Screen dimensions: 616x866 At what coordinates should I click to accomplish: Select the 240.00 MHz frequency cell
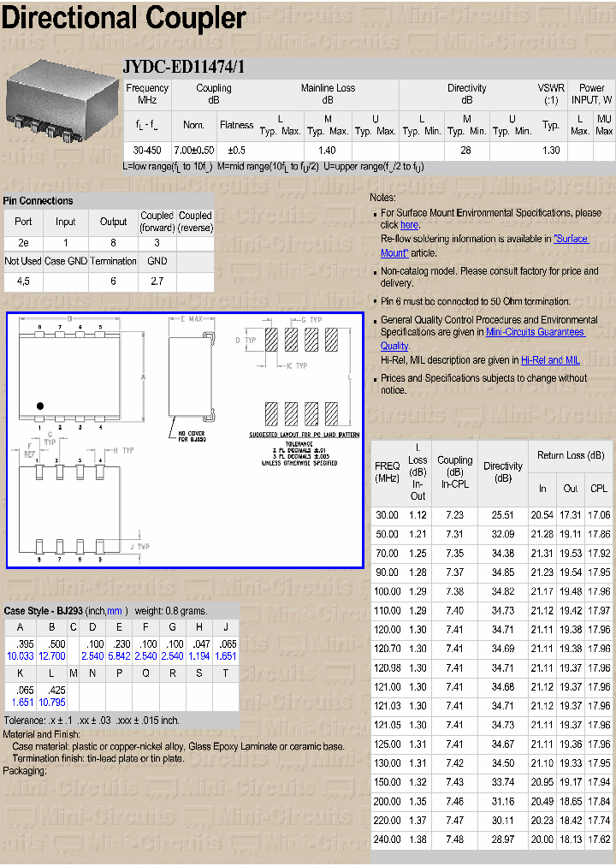click(x=388, y=839)
